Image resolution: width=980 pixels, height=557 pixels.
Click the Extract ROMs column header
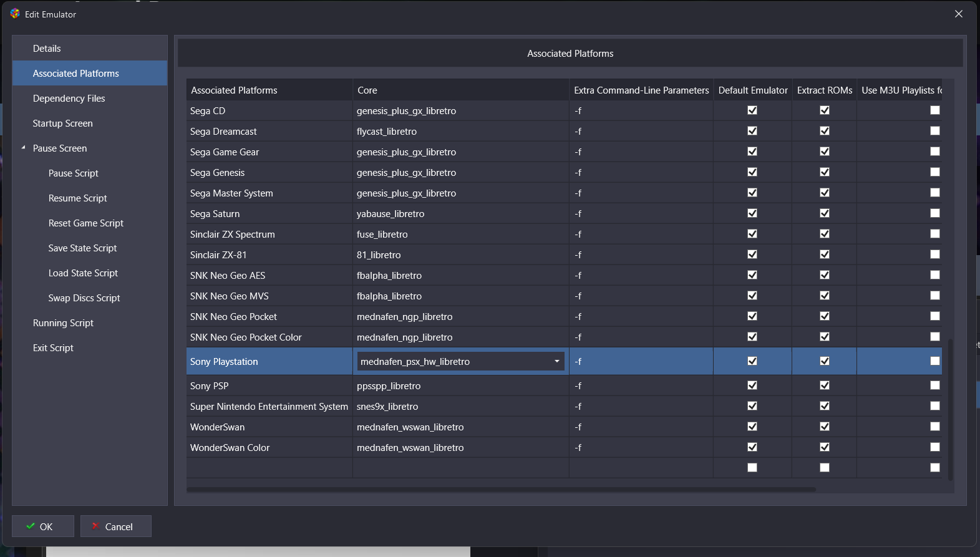(x=825, y=90)
